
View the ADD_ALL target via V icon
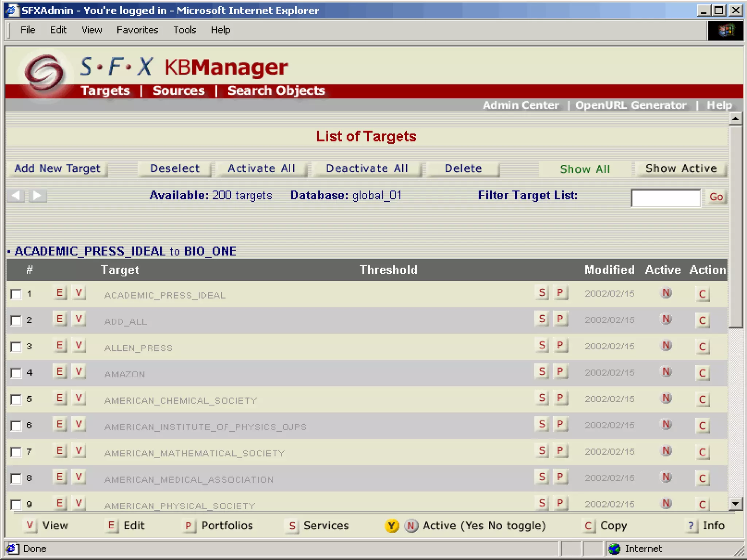[78, 319]
